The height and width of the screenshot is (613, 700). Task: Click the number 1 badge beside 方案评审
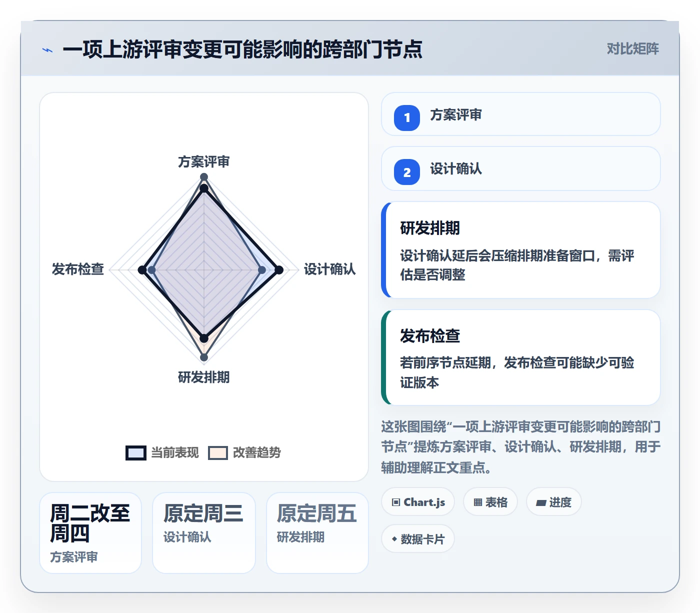point(407,118)
